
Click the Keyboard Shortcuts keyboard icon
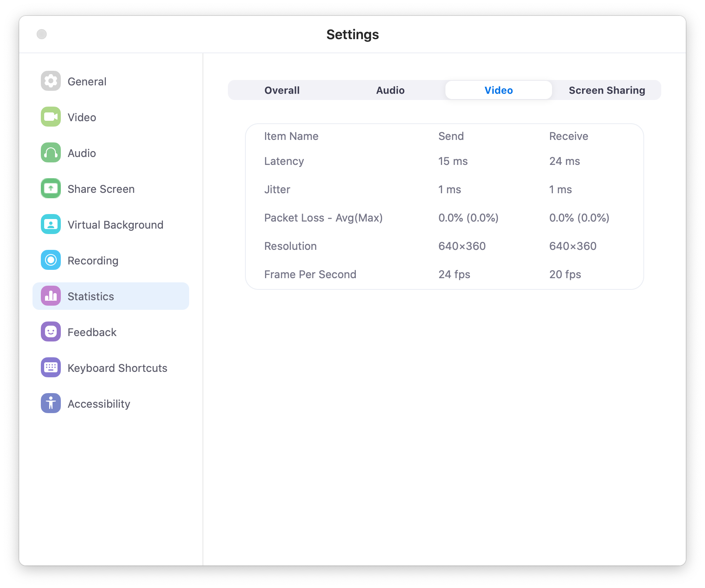pyautogui.click(x=51, y=367)
